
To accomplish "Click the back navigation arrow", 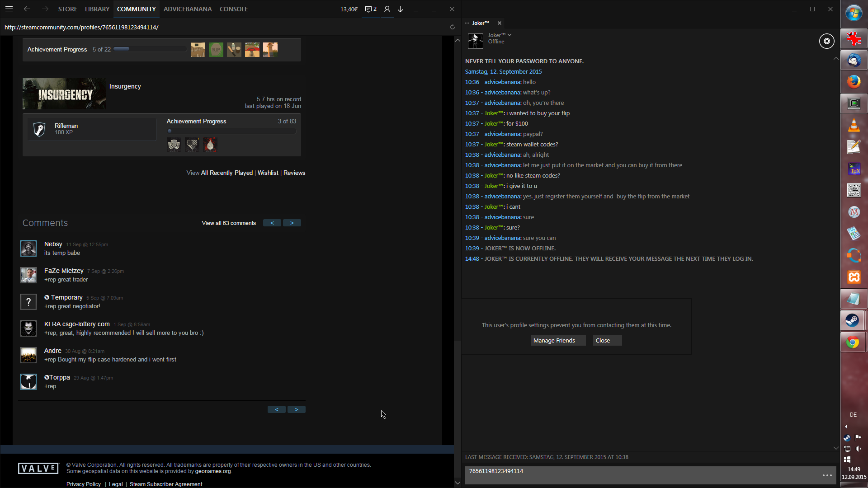I will pos(27,9).
